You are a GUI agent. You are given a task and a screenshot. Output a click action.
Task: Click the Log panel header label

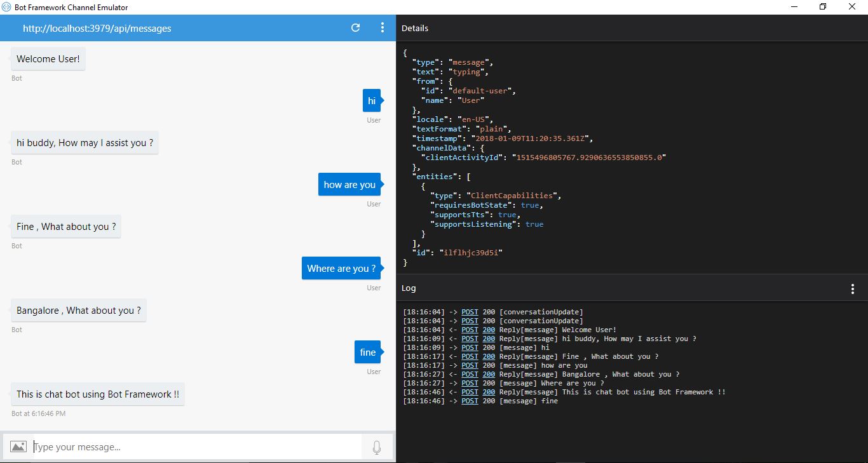coord(409,288)
